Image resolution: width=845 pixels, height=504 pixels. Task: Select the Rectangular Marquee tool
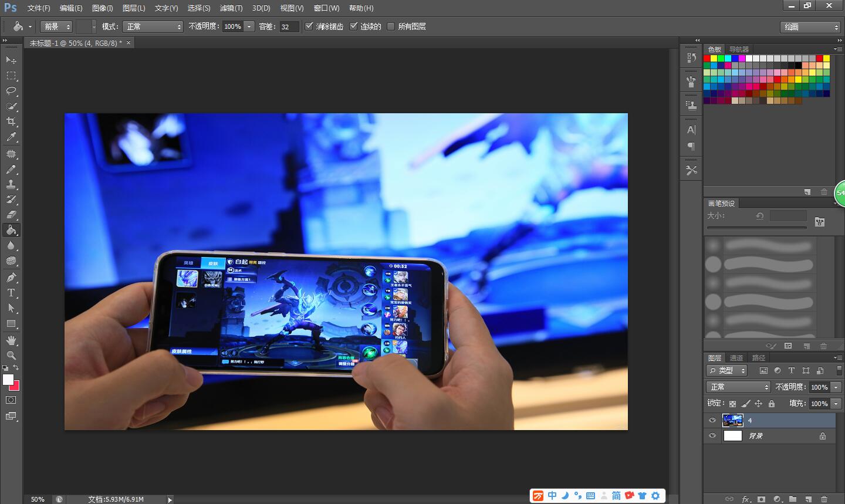11,76
